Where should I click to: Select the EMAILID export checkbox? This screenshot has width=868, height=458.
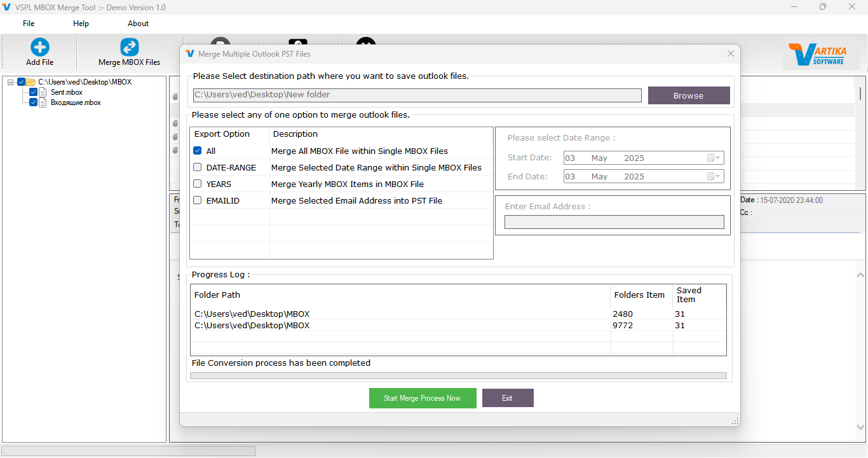pos(198,200)
